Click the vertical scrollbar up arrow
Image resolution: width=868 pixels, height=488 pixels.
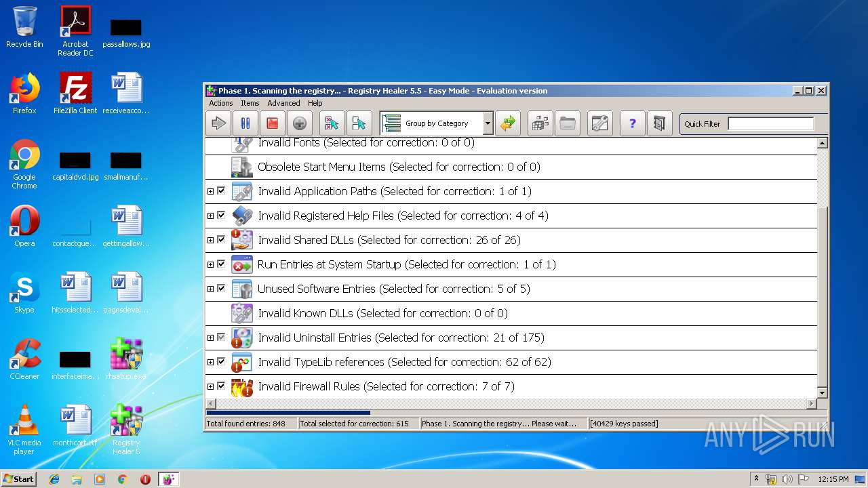[822, 143]
